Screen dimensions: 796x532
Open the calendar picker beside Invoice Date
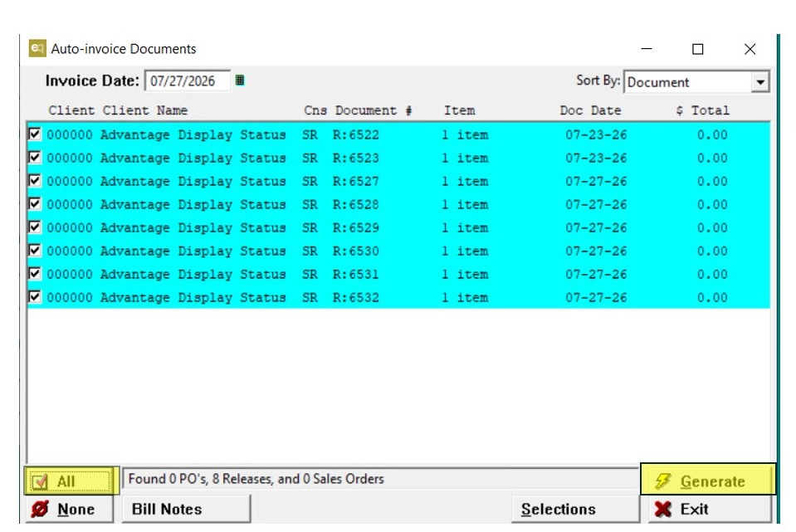240,81
